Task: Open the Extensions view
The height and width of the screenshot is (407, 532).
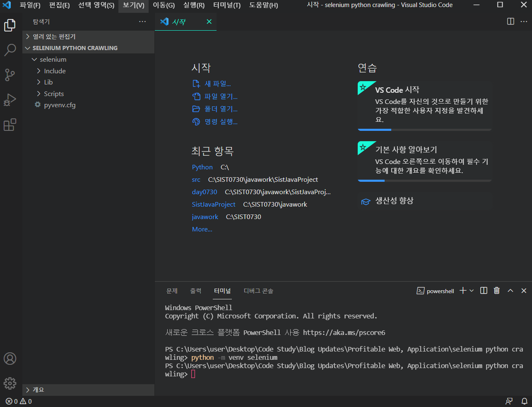Action: point(10,125)
